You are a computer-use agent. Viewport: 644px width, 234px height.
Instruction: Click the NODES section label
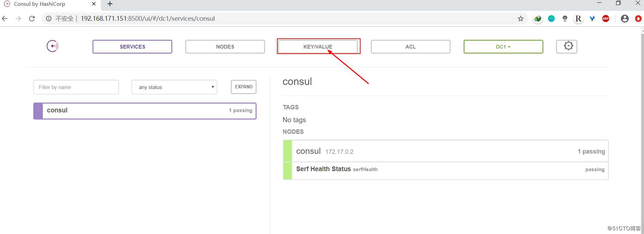[293, 132]
